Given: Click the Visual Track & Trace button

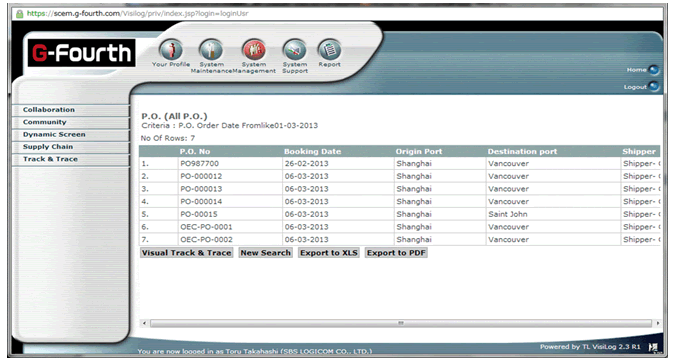Looking at the screenshot, I should [x=187, y=253].
